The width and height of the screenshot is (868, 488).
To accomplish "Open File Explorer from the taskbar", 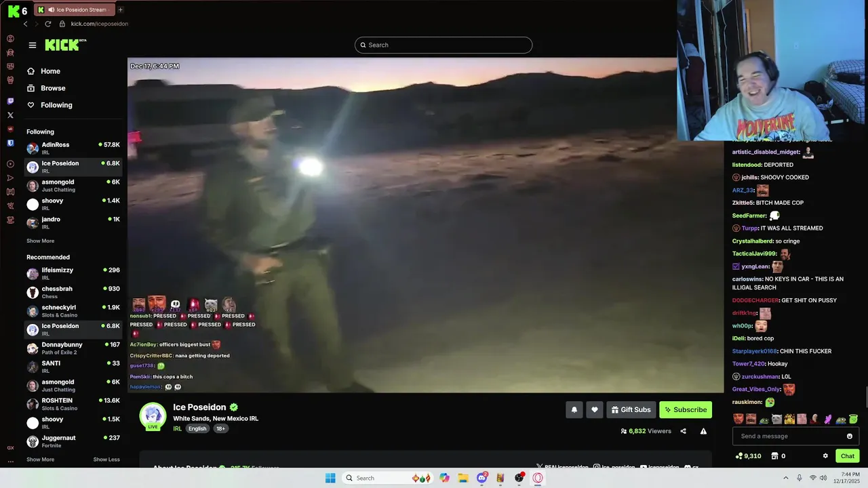I will pyautogui.click(x=463, y=478).
